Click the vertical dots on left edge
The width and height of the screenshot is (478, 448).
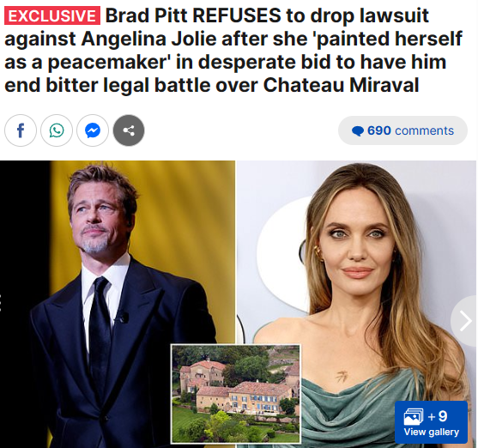point(1,303)
